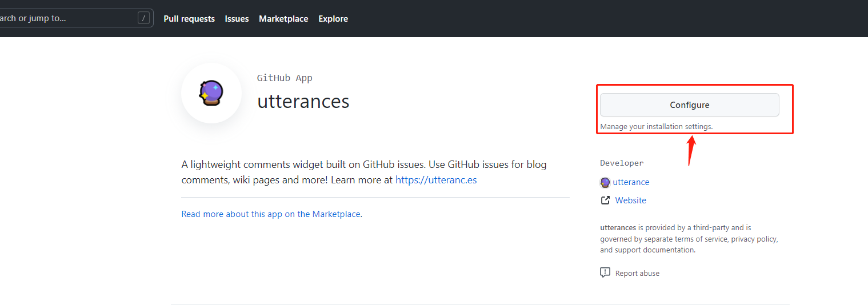Click the slash shortcut key icon in search
The image size is (868, 305).
click(143, 18)
